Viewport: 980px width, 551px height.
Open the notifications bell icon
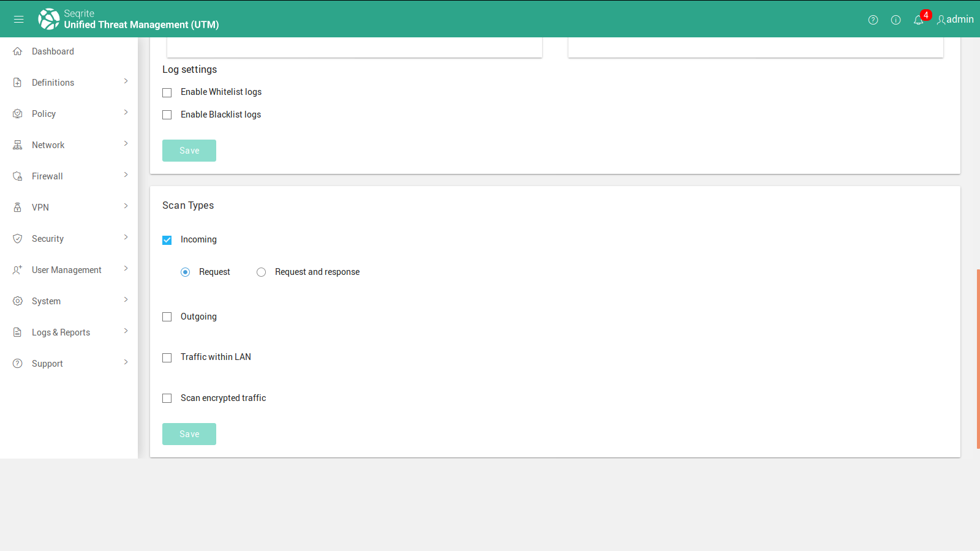(x=918, y=20)
